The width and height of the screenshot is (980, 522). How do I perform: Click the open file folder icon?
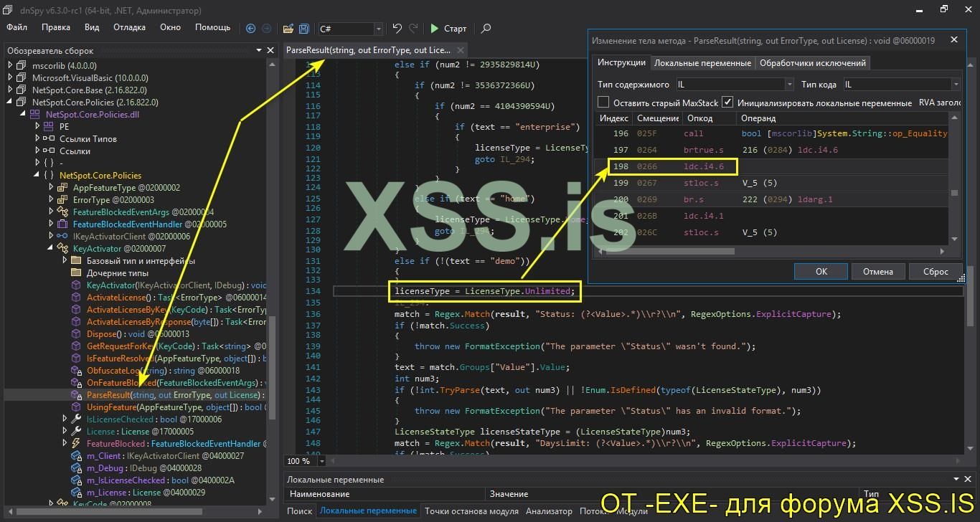[x=288, y=29]
